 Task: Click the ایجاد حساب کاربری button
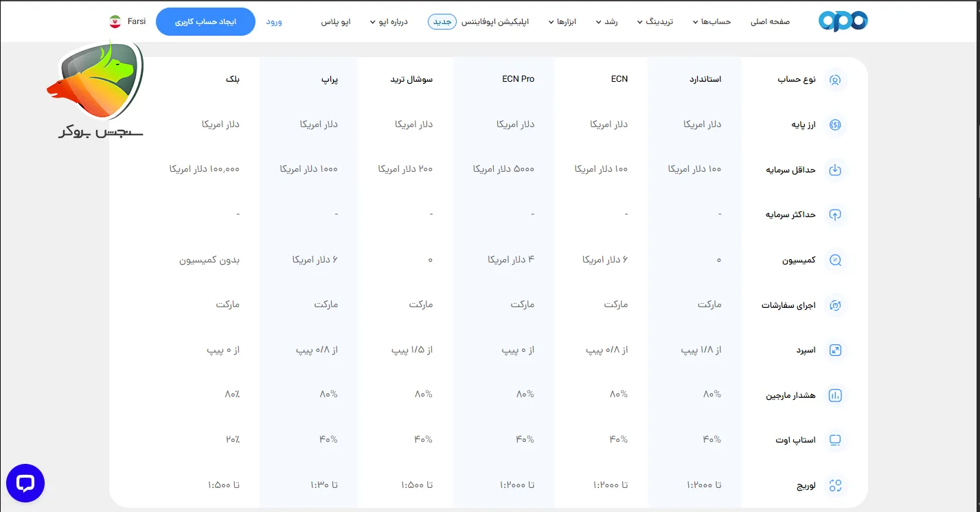205,21
